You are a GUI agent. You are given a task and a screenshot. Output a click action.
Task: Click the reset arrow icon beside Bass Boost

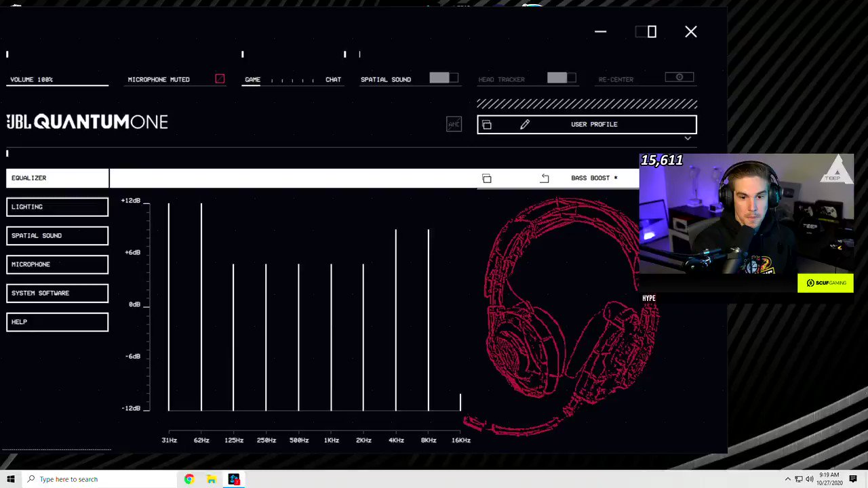pos(545,178)
